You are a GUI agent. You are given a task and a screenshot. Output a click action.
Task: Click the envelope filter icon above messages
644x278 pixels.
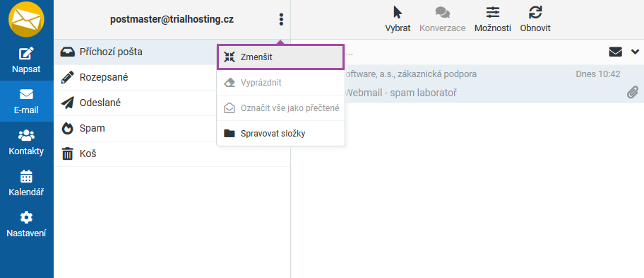coord(615,52)
